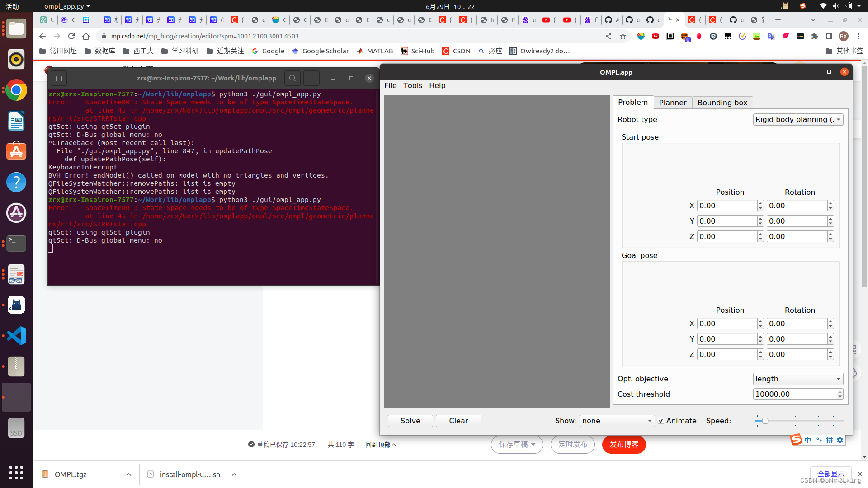Open the Robot type dropdown

click(798, 119)
